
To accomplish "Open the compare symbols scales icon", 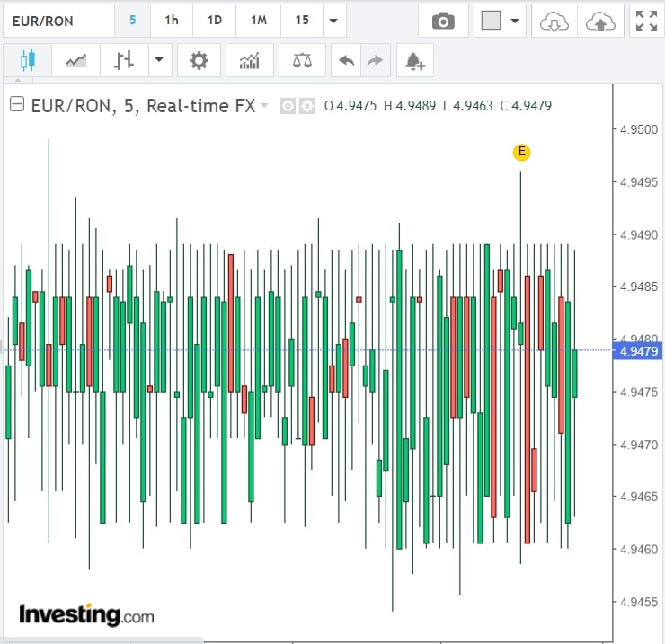I will (x=303, y=61).
